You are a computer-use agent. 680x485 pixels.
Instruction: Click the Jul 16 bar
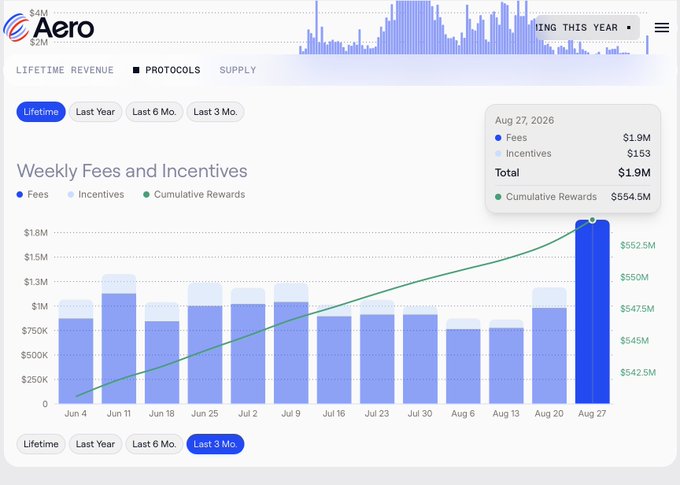pyautogui.click(x=334, y=354)
